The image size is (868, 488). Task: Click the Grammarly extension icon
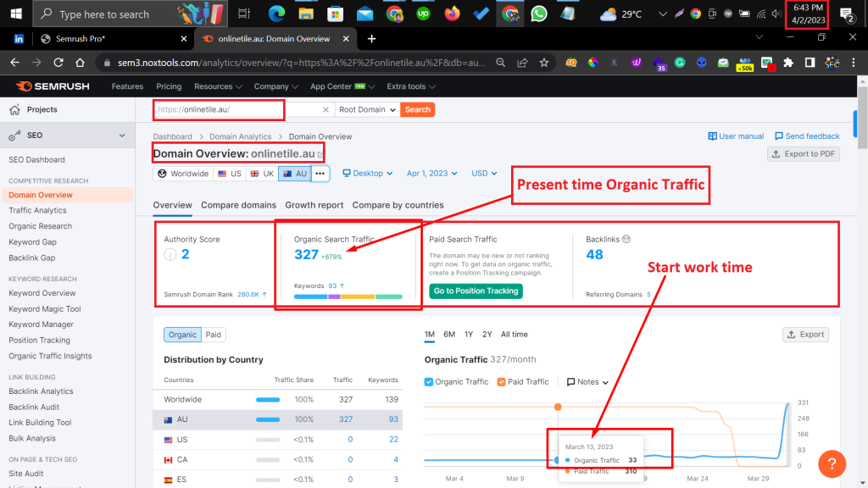[680, 63]
